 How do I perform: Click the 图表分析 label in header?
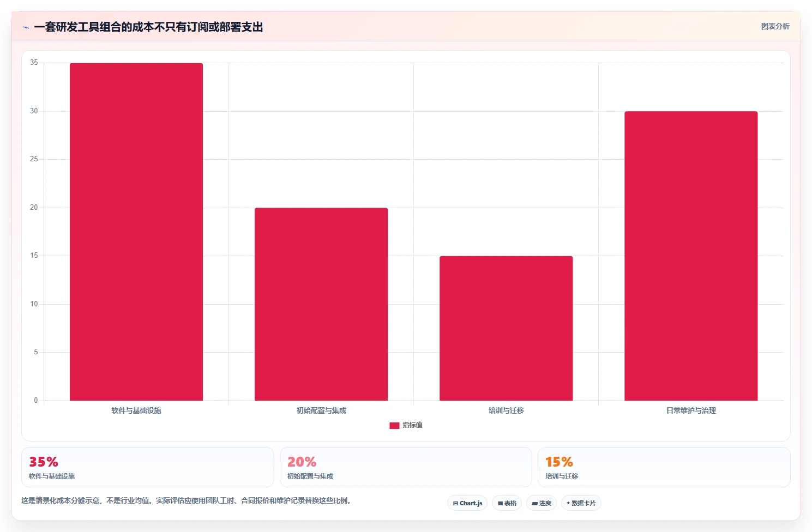pyautogui.click(x=775, y=26)
